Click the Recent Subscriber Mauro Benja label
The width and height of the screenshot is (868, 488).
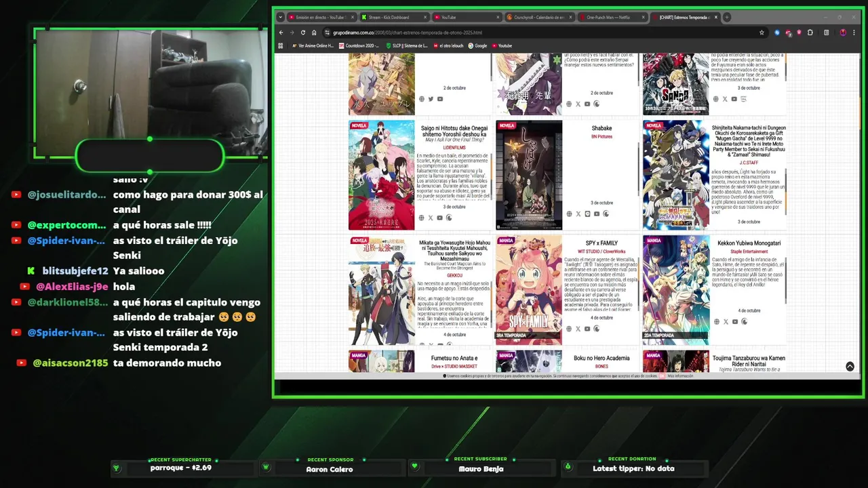pos(481,469)
